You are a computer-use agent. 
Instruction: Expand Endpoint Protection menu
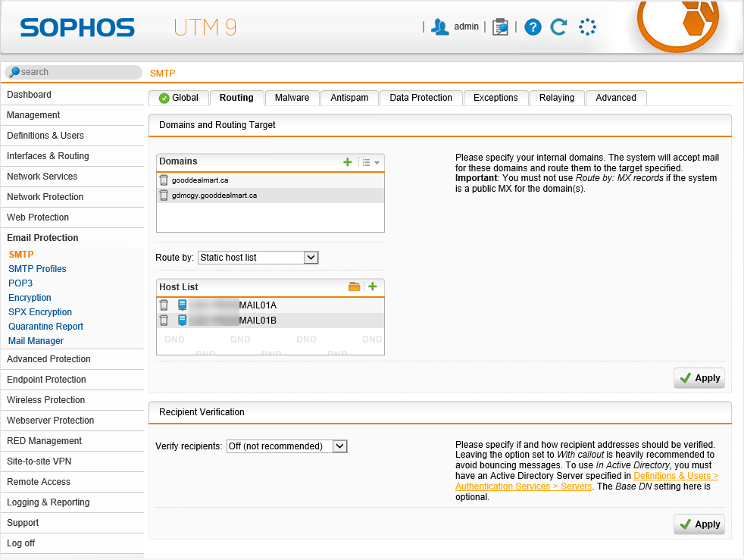[73, 380]
